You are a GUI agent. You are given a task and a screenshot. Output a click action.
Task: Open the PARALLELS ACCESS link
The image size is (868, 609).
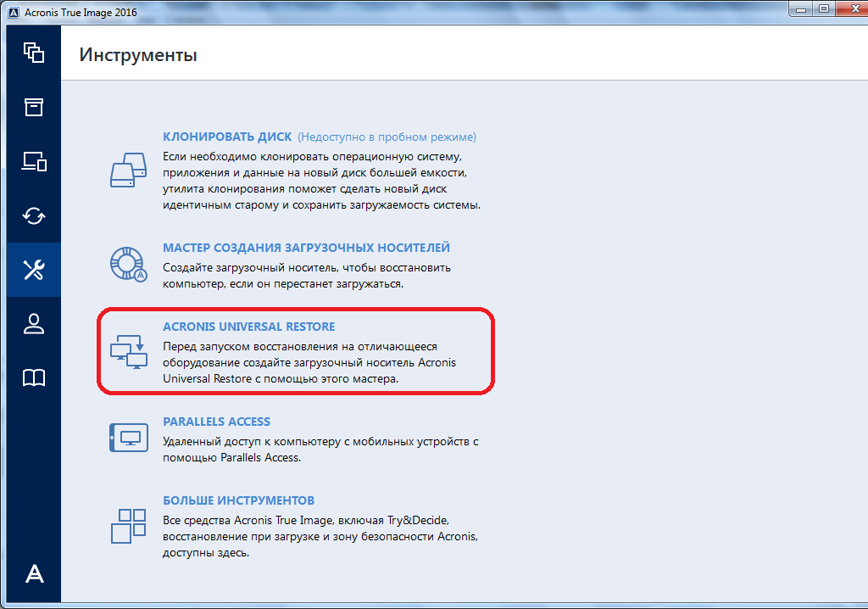(216, 422)
